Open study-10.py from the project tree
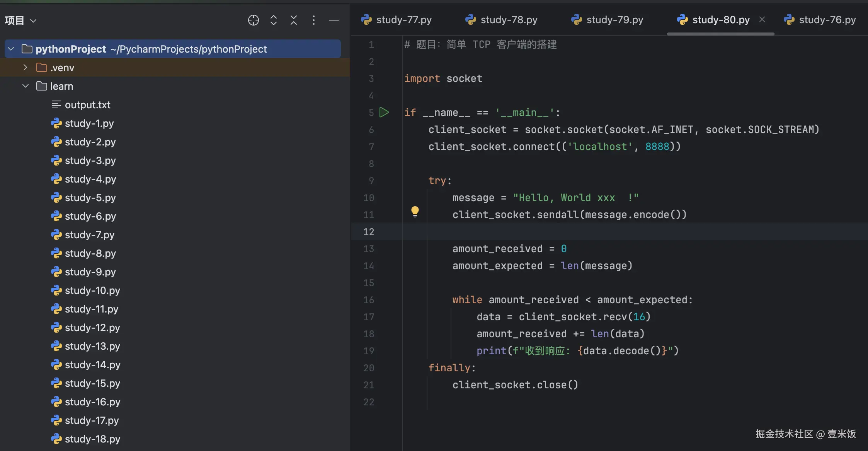868x451 pixels. click(92, 290)
